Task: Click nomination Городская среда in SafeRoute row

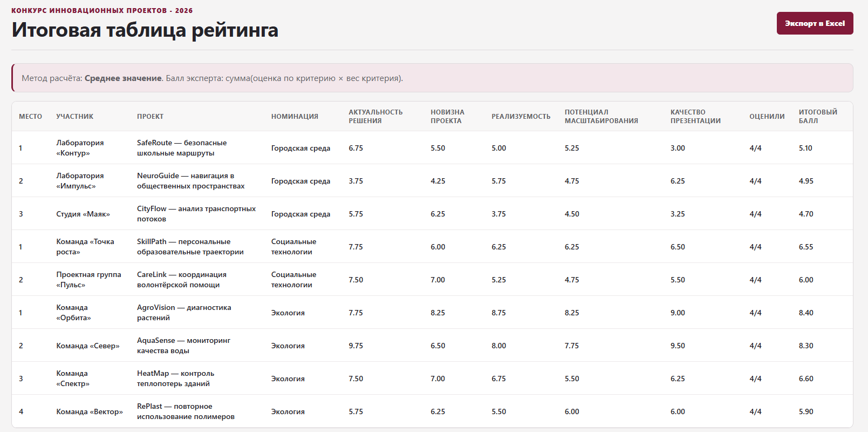Action: tap(300, 148)
